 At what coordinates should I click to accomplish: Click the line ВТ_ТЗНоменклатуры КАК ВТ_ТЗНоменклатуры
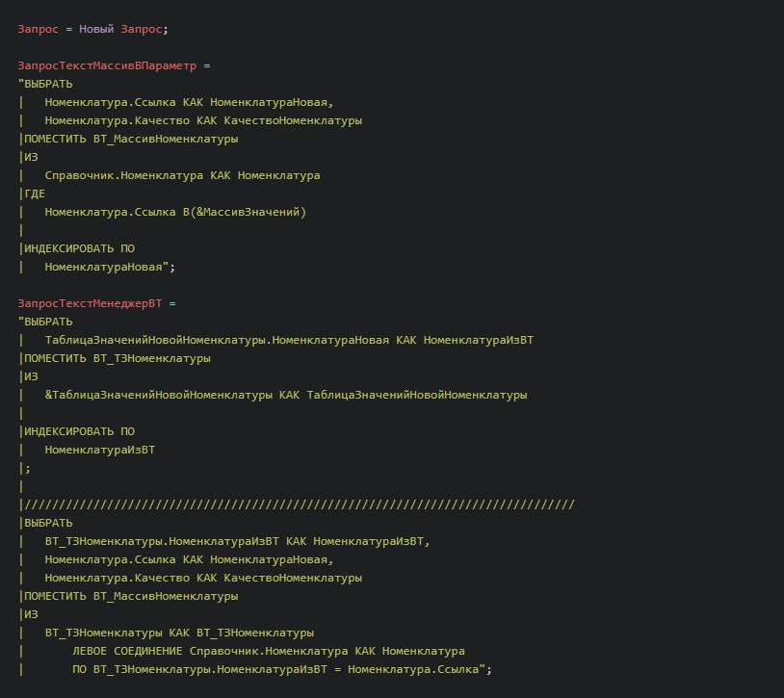coord(179,633)
